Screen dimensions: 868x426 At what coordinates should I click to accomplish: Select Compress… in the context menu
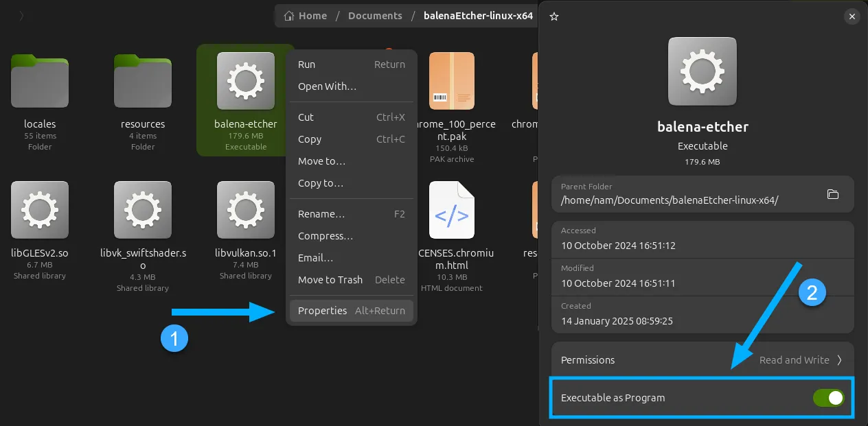click(x=352, y=236)
